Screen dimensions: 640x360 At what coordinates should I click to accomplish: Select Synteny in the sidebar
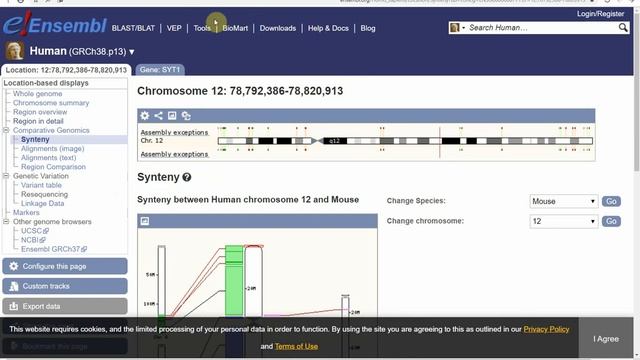click(35, 139)
